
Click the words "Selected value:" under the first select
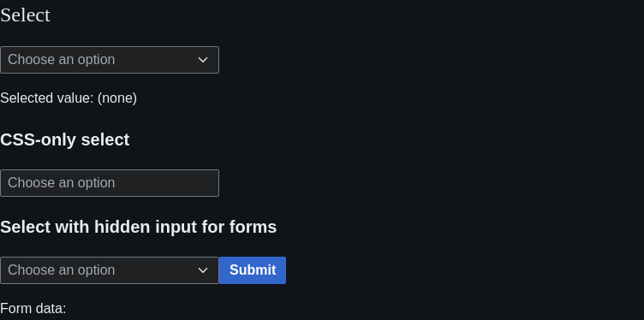[47, 98]
